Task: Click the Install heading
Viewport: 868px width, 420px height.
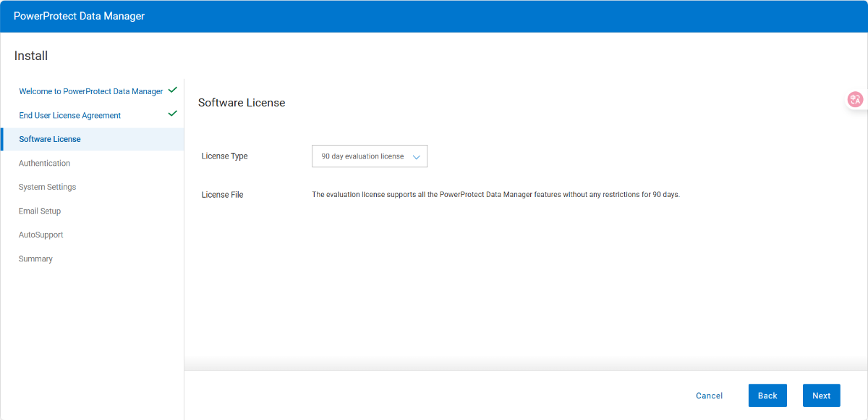Action: point(31,56)
